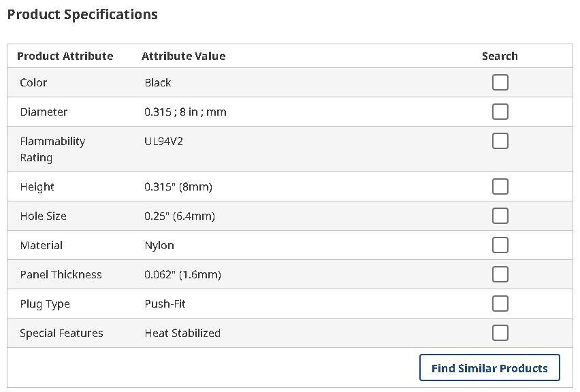Check the Color Black search checkbox

(x=500, y=82)
